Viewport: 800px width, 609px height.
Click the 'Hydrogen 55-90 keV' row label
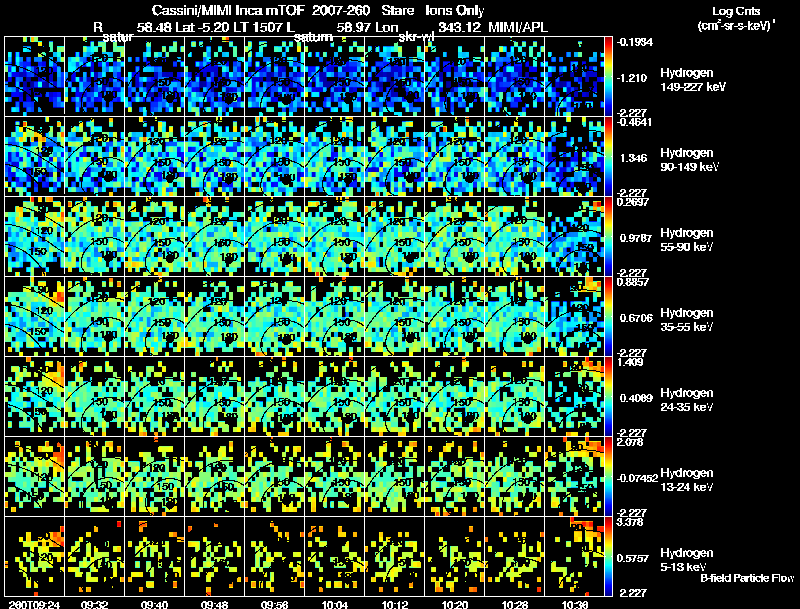tap(687, 240)
